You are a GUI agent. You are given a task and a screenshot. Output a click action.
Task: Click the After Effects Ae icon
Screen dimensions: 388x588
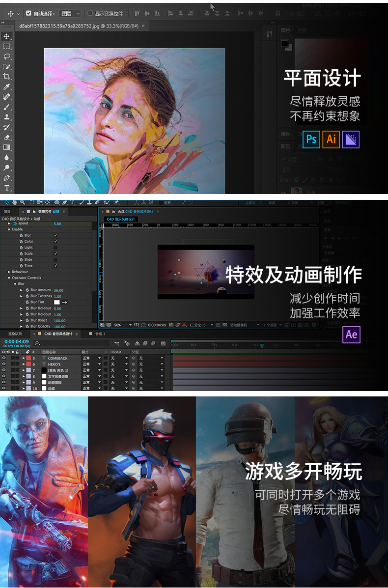(352, 335)
